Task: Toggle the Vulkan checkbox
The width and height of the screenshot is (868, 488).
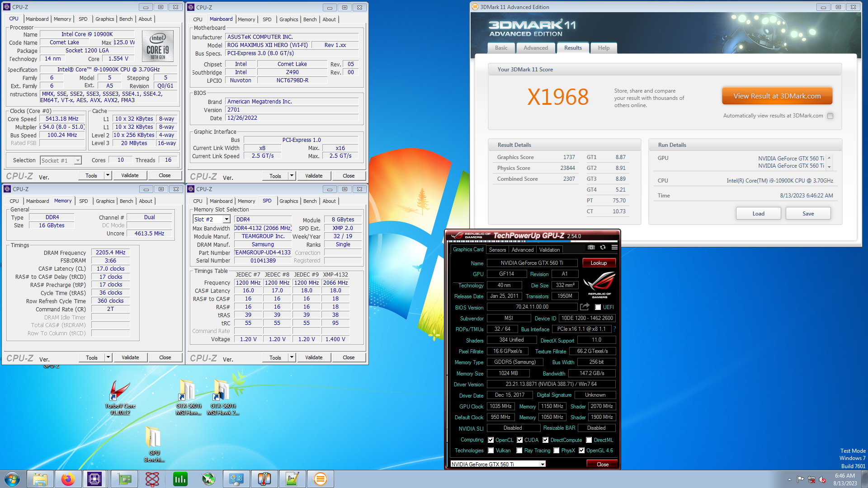Action: pyautogui.click(x=491, y=450)
